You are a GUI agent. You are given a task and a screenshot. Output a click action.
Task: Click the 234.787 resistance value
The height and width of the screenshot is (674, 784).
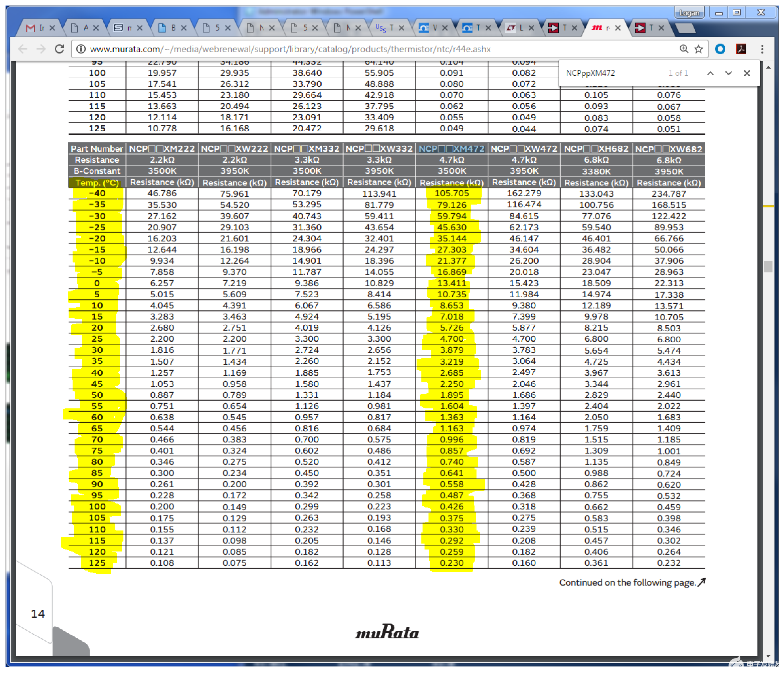669,194
